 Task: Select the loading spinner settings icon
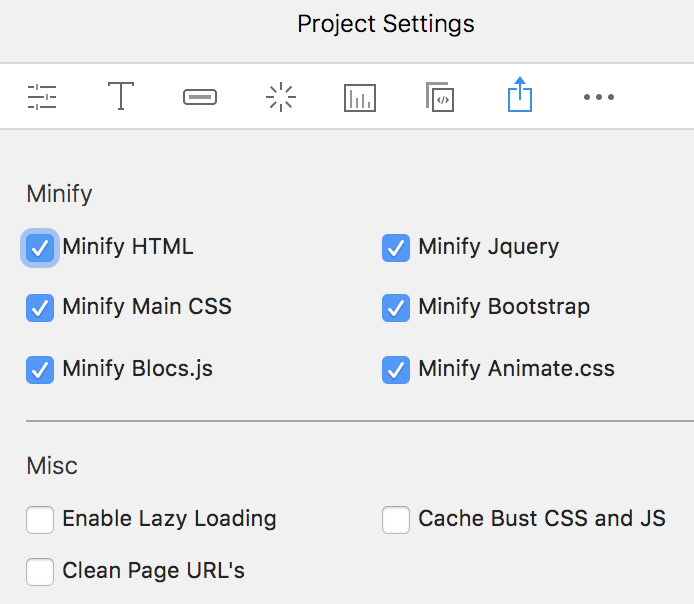(x=280, y=97)
